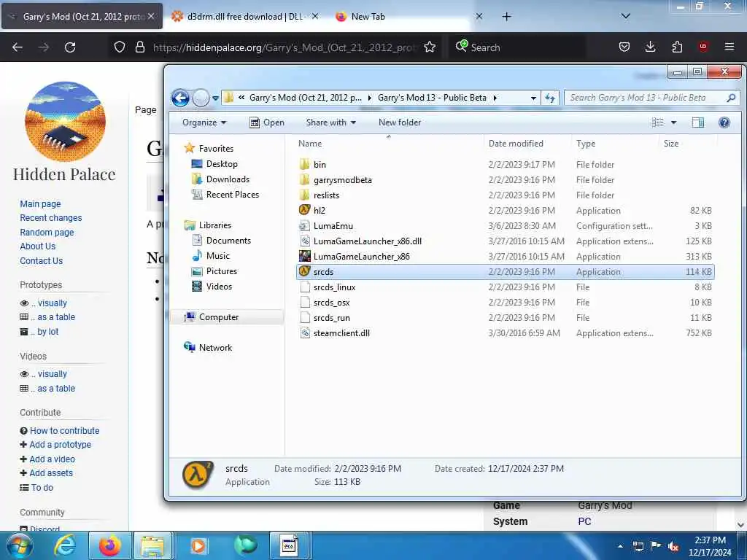The width and height of the screenshot is (747, 560).
Task: Expand breadcrumb arrow after Public Beta
Action: 495,98
